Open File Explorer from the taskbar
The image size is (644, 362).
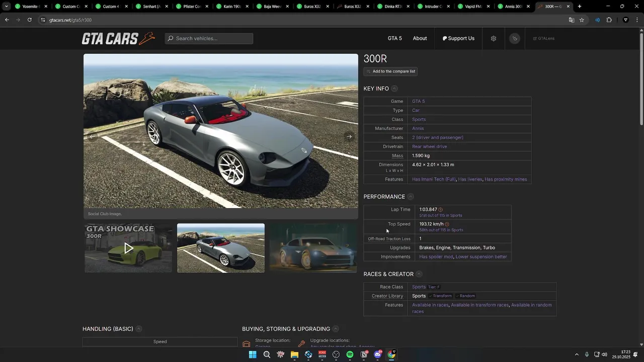[x=294, y=354]
